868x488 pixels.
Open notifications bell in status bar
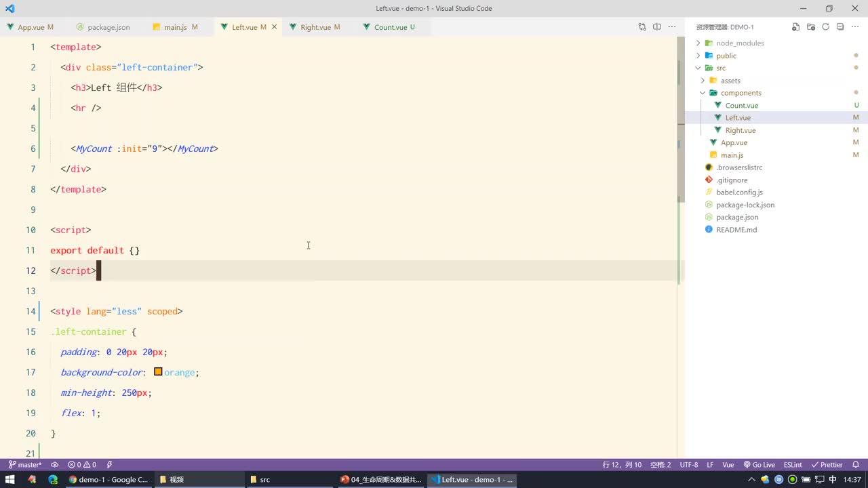[x=856, y=465]
